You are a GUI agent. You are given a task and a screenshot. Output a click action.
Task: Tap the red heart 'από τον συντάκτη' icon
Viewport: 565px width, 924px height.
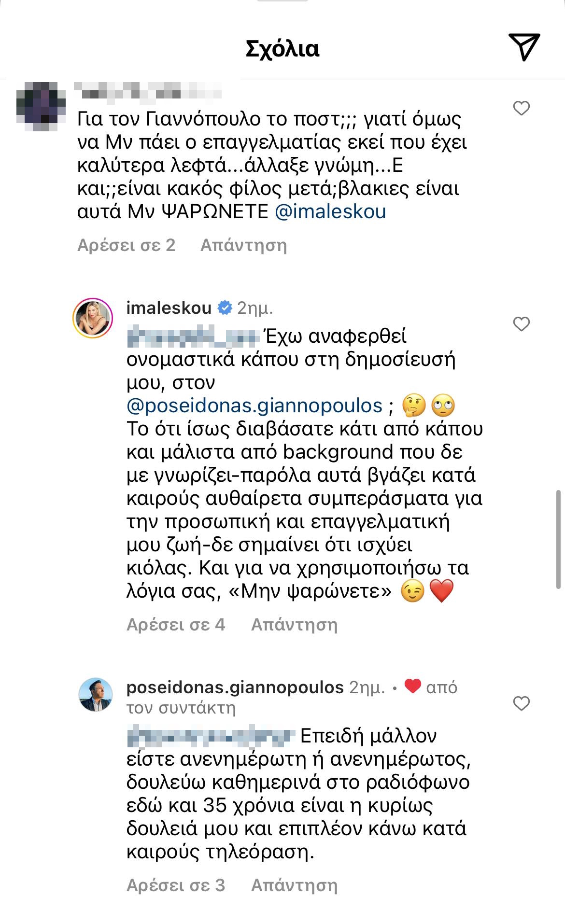pos(412,686)
